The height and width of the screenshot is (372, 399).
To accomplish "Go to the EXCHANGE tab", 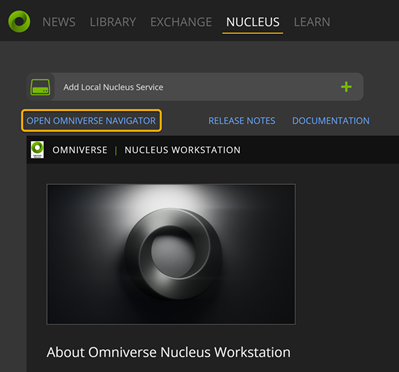I will 181,22.
